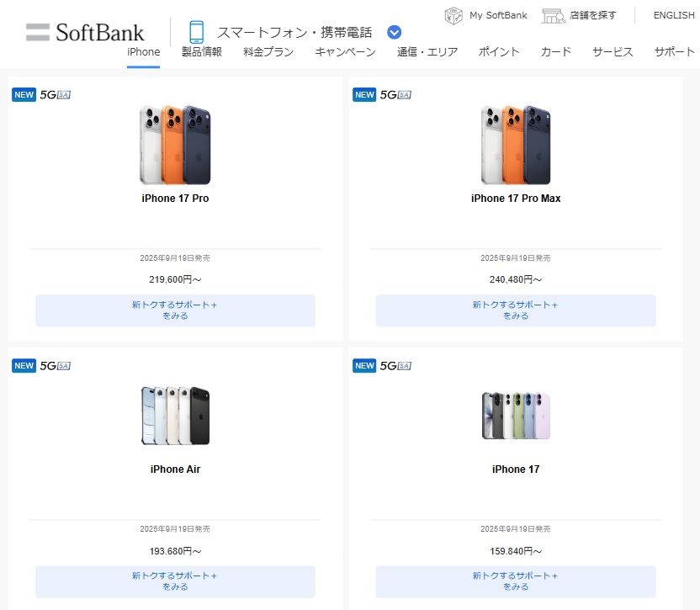Open the 製品情報 menu
The height and width of the screenshot is (610, 700).
202,52
